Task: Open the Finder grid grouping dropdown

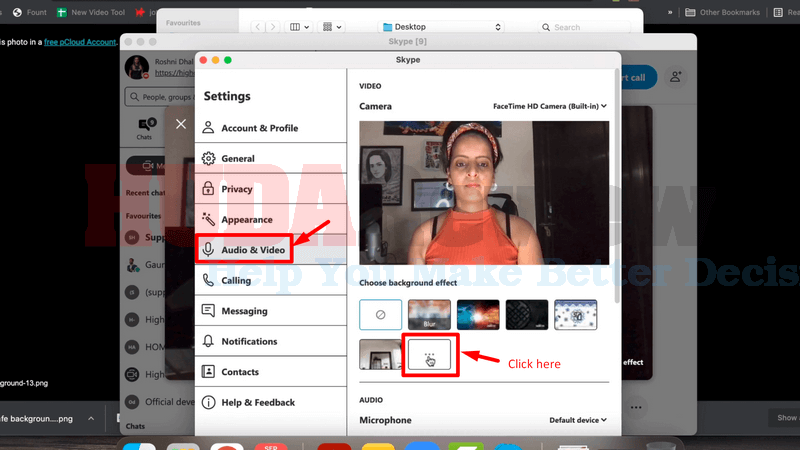Action: click(x=332, y=27)
